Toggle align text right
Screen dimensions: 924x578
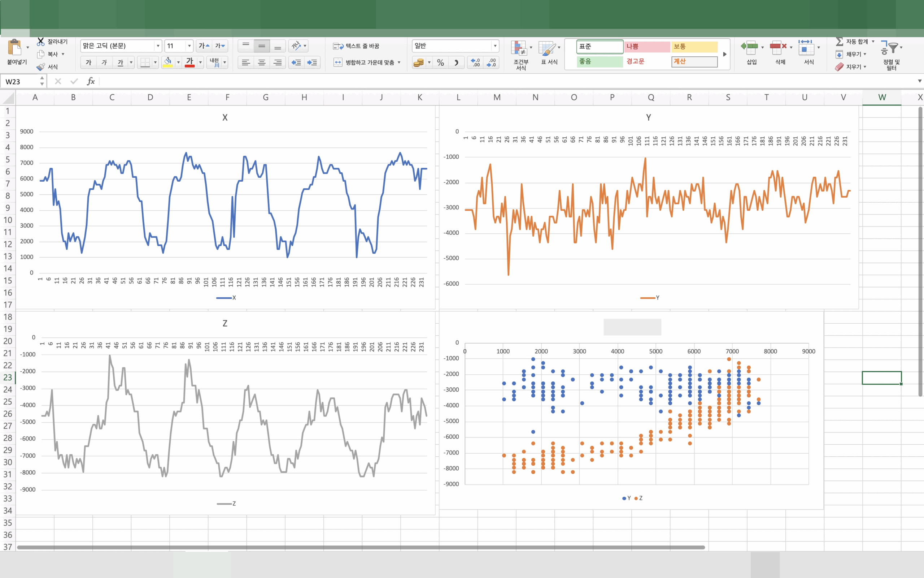pos(278,62)
